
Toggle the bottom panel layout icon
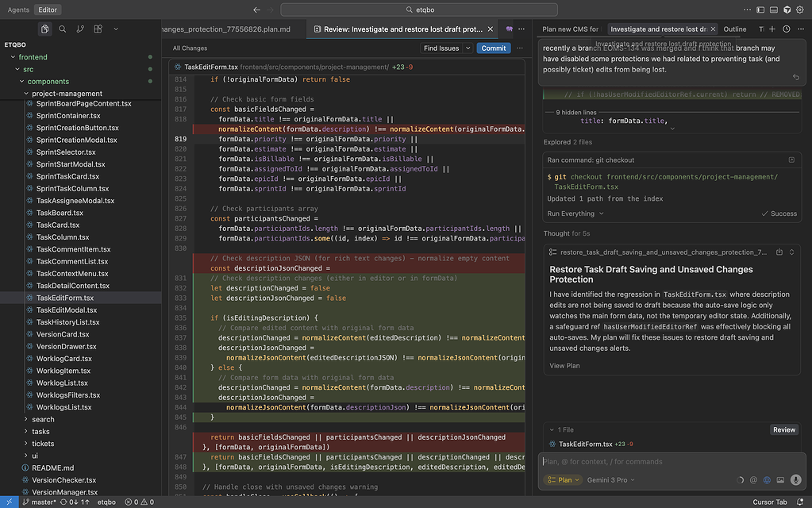point(774,10)
